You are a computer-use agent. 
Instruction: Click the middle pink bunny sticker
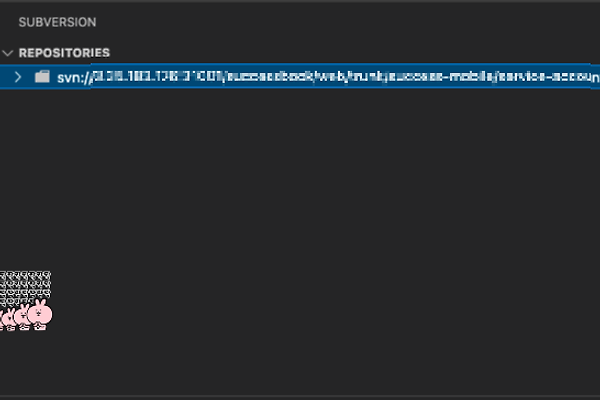23,314
